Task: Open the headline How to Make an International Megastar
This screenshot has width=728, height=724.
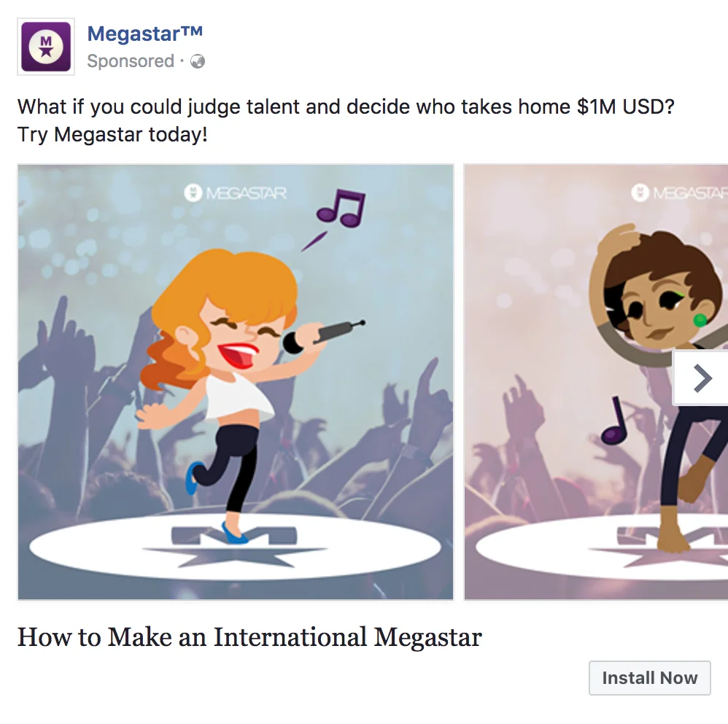Action: click(249, 637)
